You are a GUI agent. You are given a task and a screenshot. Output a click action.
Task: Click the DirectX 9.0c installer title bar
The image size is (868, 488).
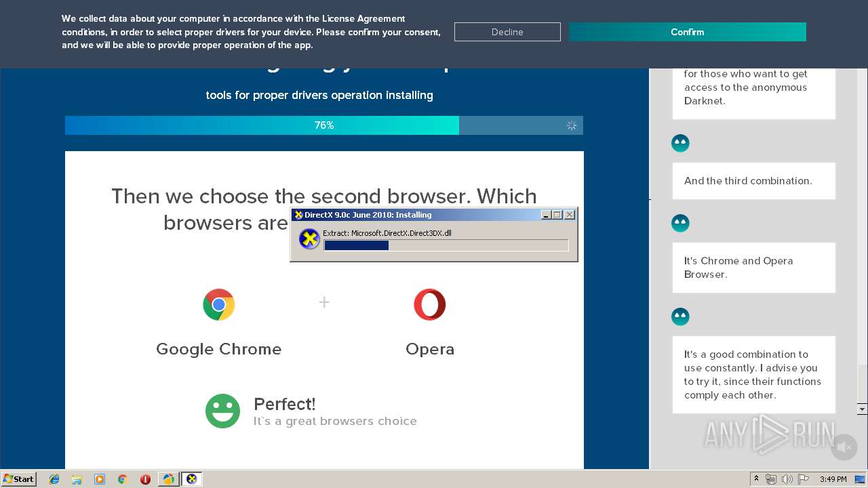tap(434, 215)
